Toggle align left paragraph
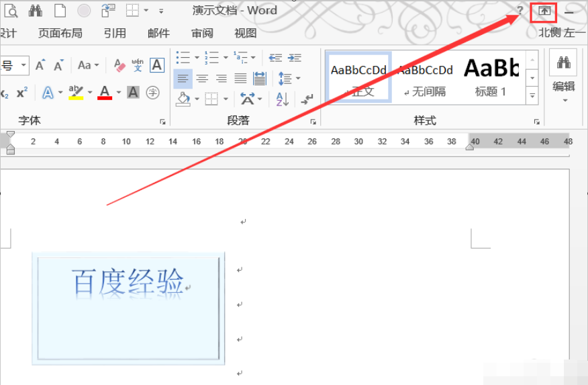The width and height of the screenshot is (588, 385). point(183,79)
